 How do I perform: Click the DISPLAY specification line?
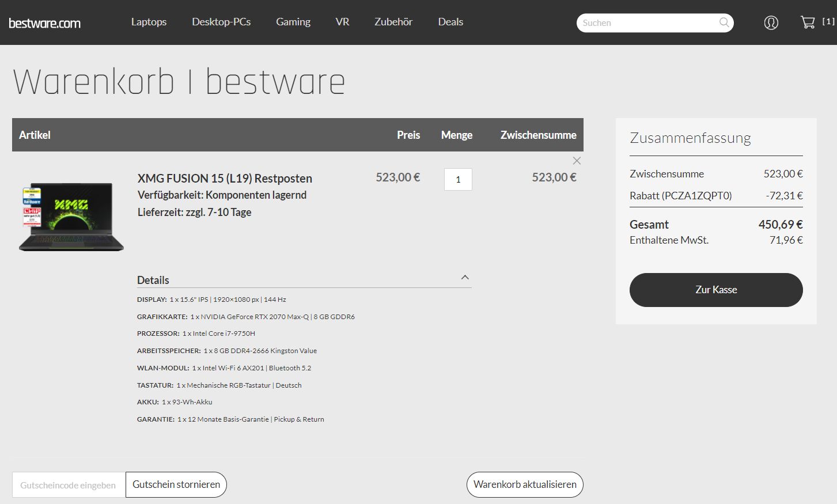[211, 300]
